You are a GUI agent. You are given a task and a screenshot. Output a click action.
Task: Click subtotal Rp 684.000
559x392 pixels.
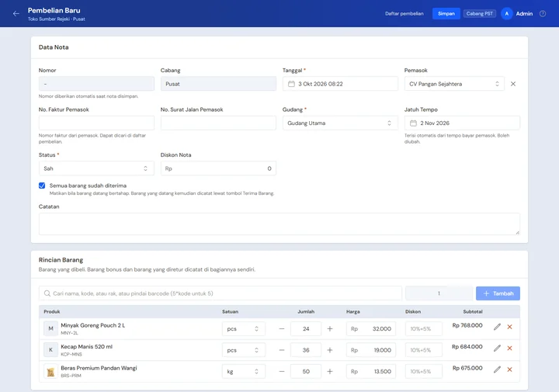click(467, 347)
